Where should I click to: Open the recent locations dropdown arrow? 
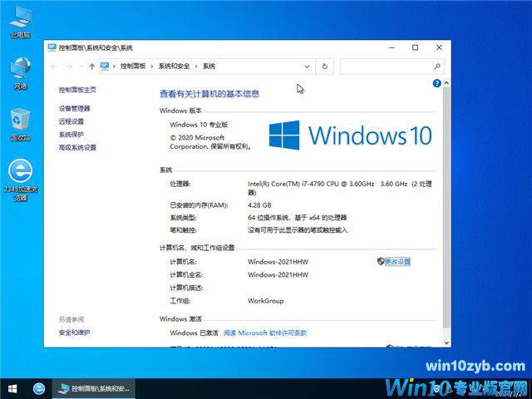click(x=81, y=66)
